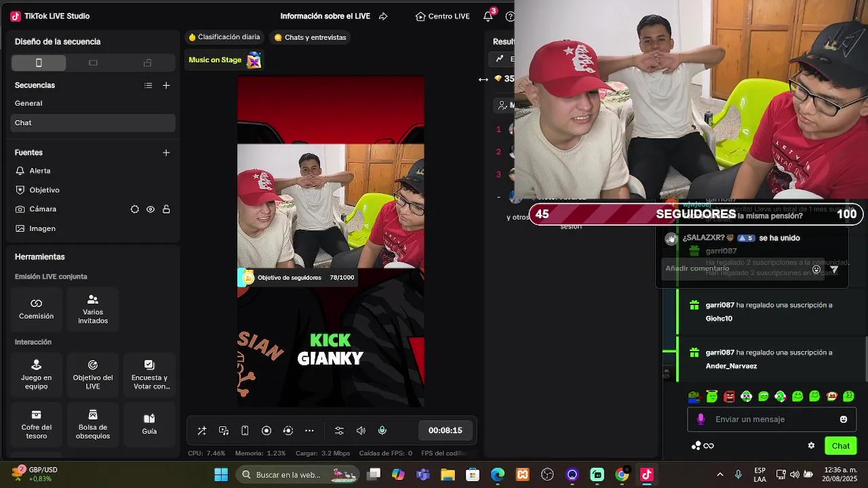The image size is (868, 488).
Task: Click the Objetivo de seguidores overlay in preview
Action: pos(298,277)
